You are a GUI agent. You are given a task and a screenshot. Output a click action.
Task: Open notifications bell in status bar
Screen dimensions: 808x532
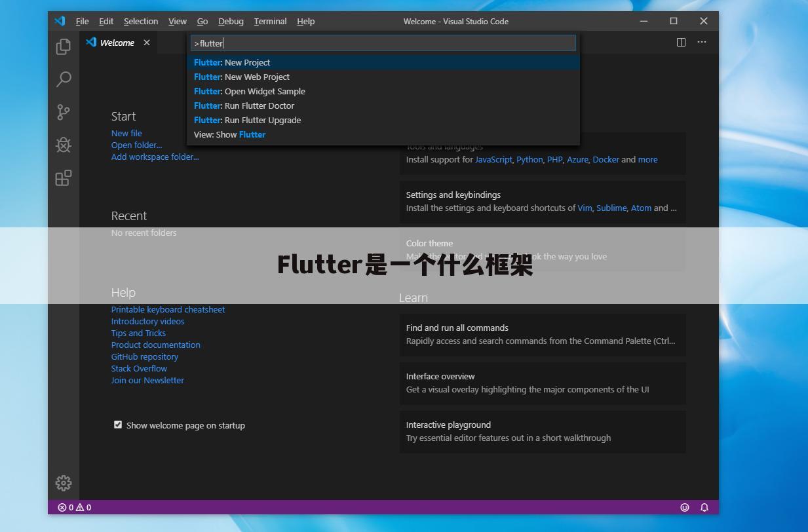[704, 507]
